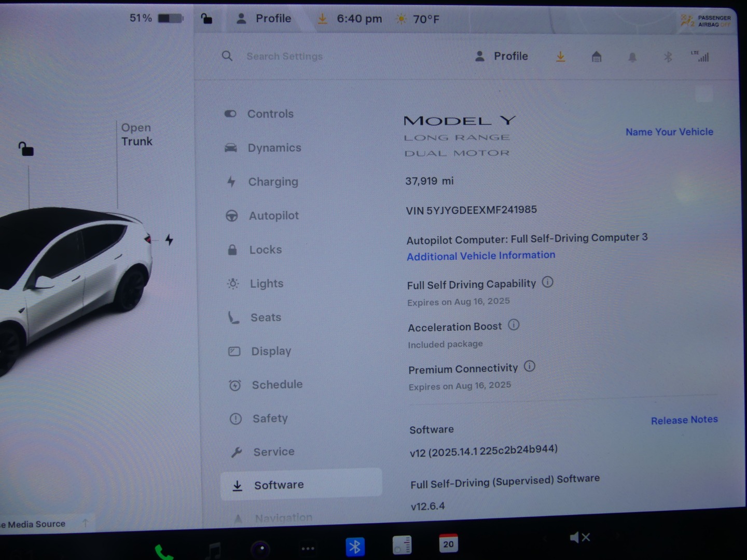Click Additional Vehicle Information link
Screen dimensions: 747x560
(x=480, y=256)
